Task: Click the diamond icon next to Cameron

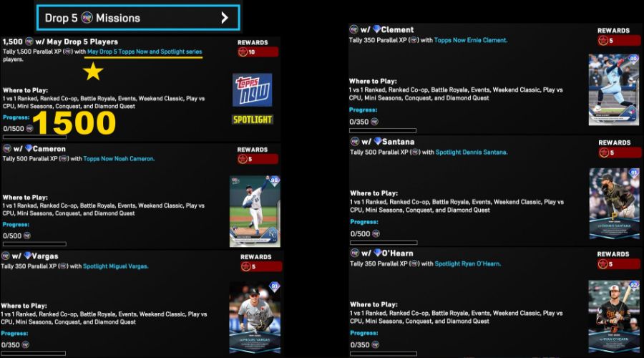Action: click(29, 148)
